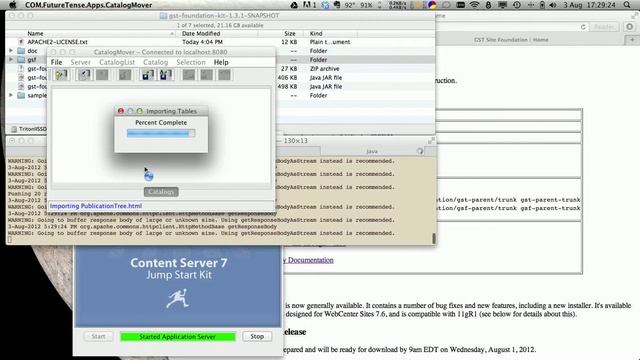Click the menu bar clock showing 17:29:24
This screenshot has width=640, height=360.
click(589, 5)
